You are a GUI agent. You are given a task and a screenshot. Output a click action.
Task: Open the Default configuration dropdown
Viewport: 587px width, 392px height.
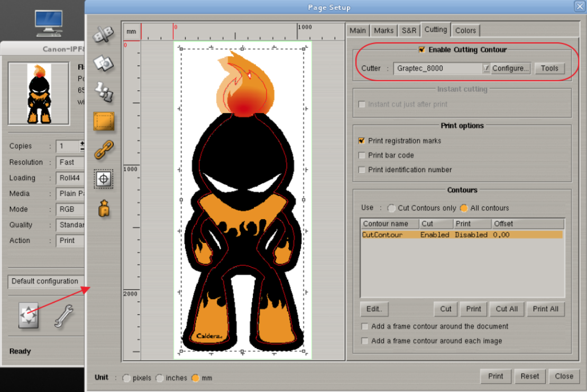45,282
